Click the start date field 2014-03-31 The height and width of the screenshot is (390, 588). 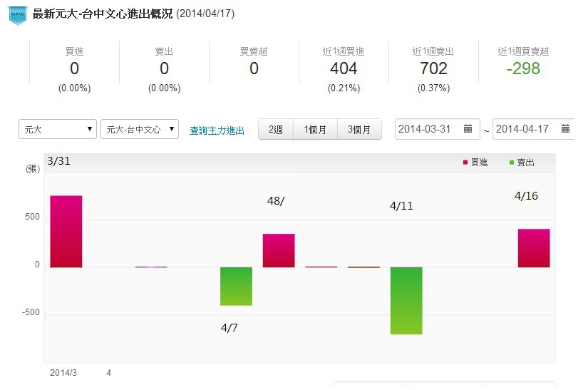(437, 129)
